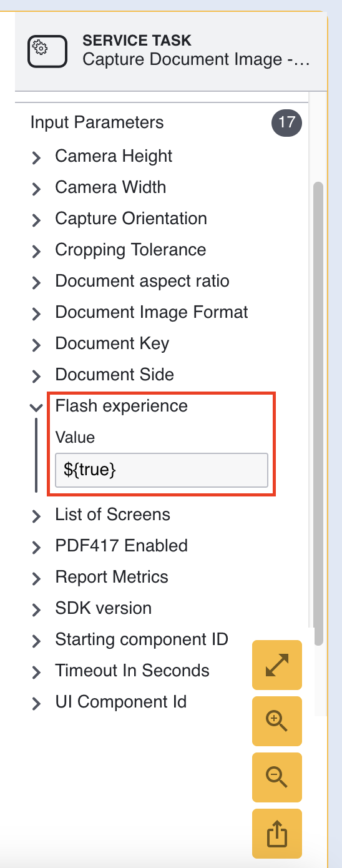Zoom out with the magnifier minus button
This screenshot has height=868, width=342.
277,777
